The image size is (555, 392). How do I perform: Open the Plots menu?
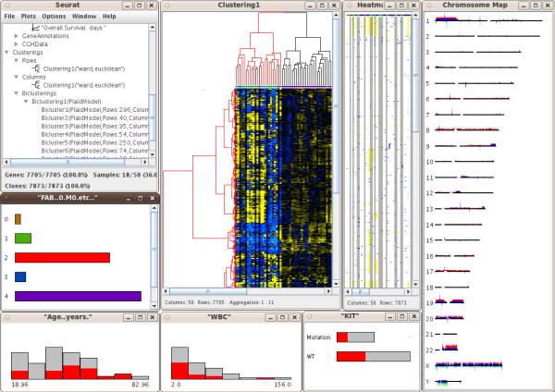(29, 17)
